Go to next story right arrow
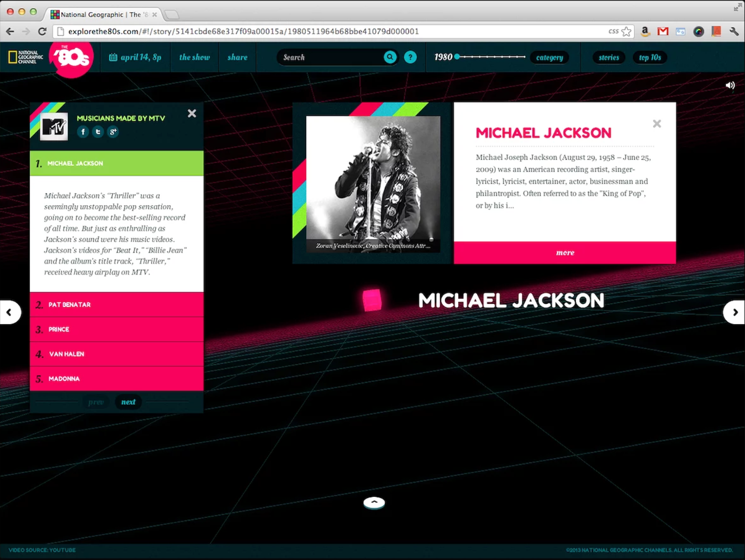745x560 pixels. coord(734,312)
